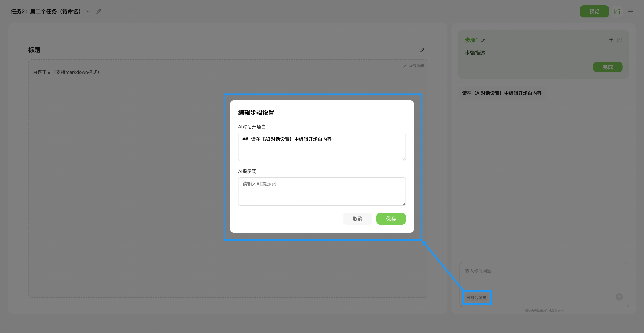Edit 标题 with the pencil icon
The width and height of the screenshot is (644, 333).
pyautogui.click(x=422, y=50)
